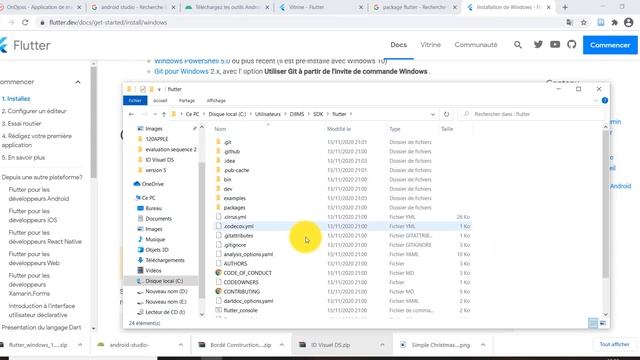Screen dimensions: 640x360
Task: Click the Commencer button
Action: [610, 45]
